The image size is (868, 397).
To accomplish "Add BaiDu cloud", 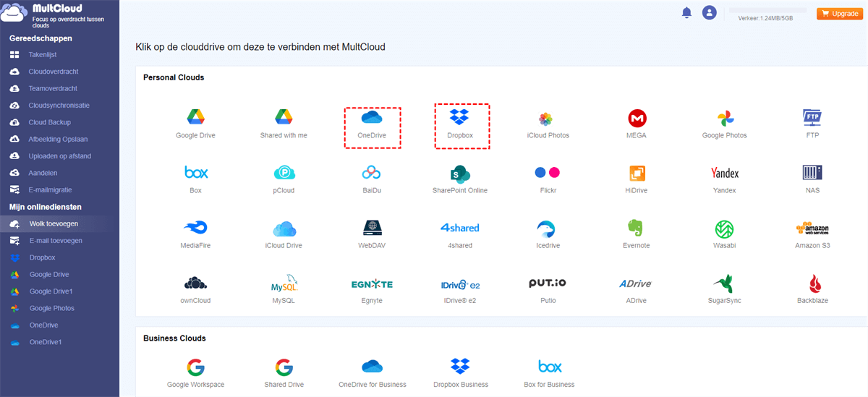I will coord(372,179).
